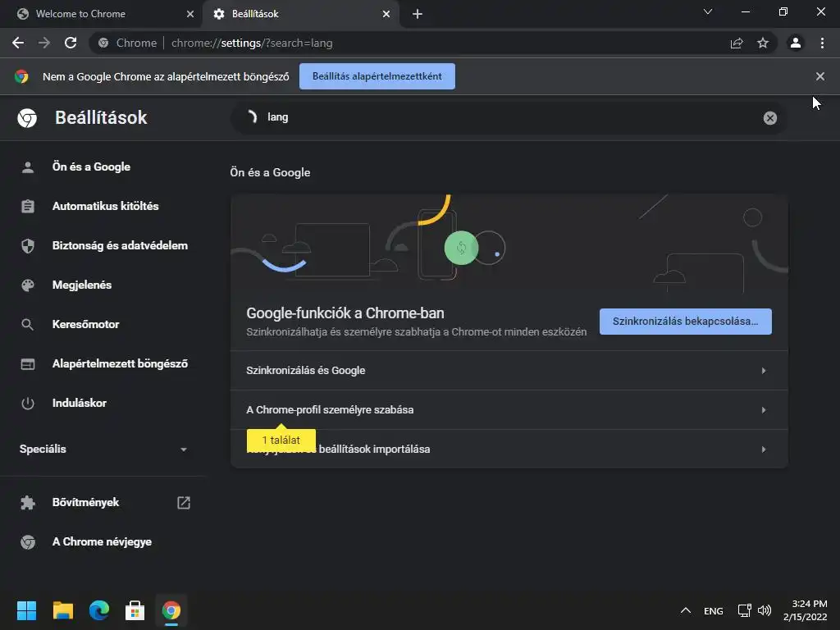The width and height of the screenshot is (840, 630).
Task: Click the network tray icon
Action: click(744, 610)
